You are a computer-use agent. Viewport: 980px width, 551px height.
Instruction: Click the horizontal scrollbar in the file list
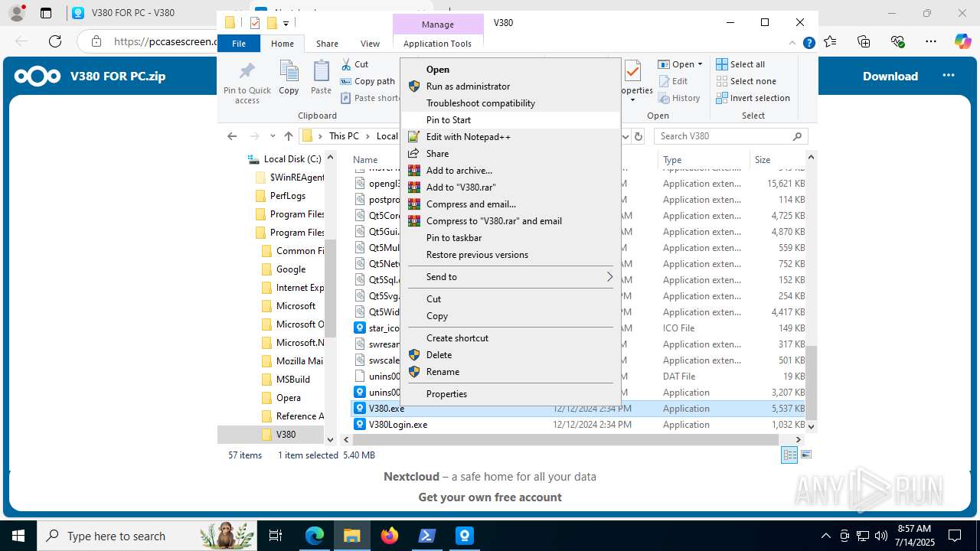[565, 440]
